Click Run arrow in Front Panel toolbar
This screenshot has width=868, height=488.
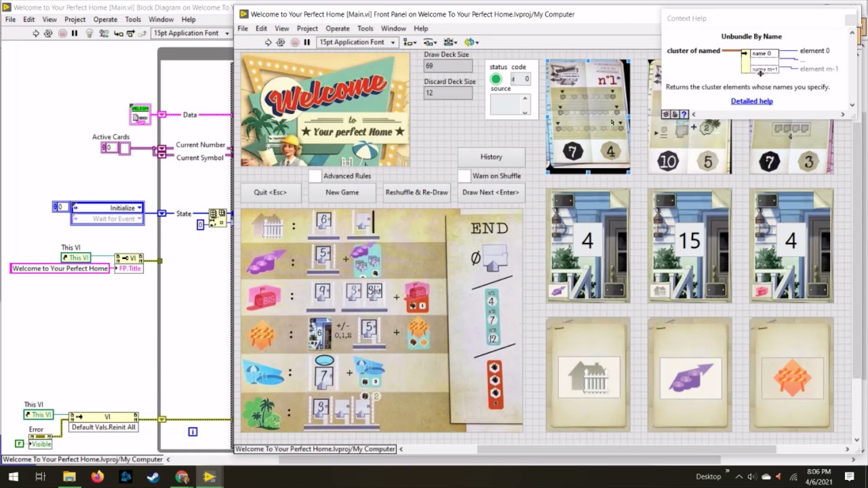click(268, 42)
